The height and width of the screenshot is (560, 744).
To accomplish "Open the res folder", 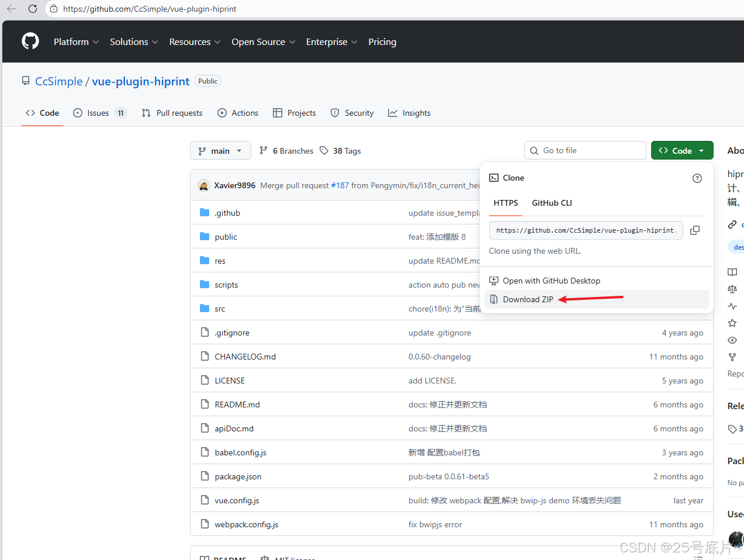I will coord(220,261).
